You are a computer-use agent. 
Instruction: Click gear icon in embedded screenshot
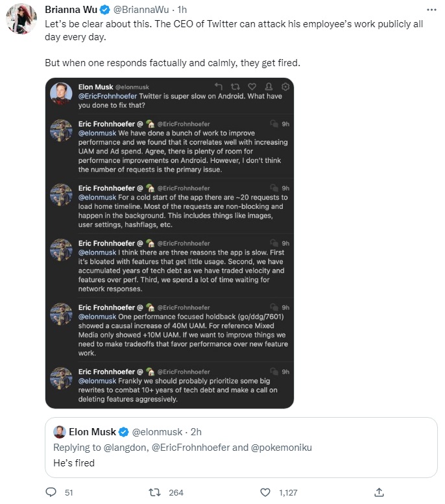[x=285, y=86]
